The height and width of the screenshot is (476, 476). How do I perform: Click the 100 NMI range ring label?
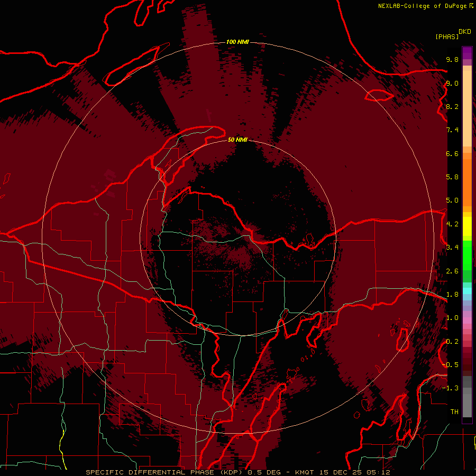(237, 42)
